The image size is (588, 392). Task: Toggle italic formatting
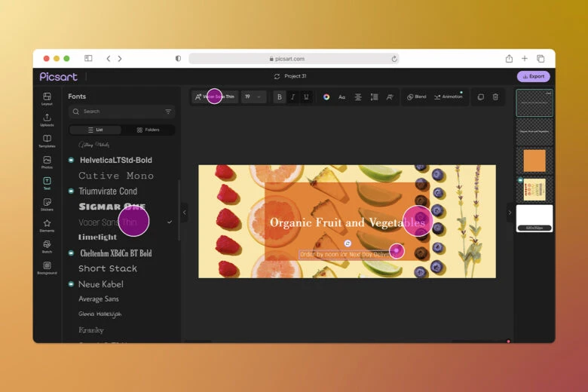click(293, 96)
